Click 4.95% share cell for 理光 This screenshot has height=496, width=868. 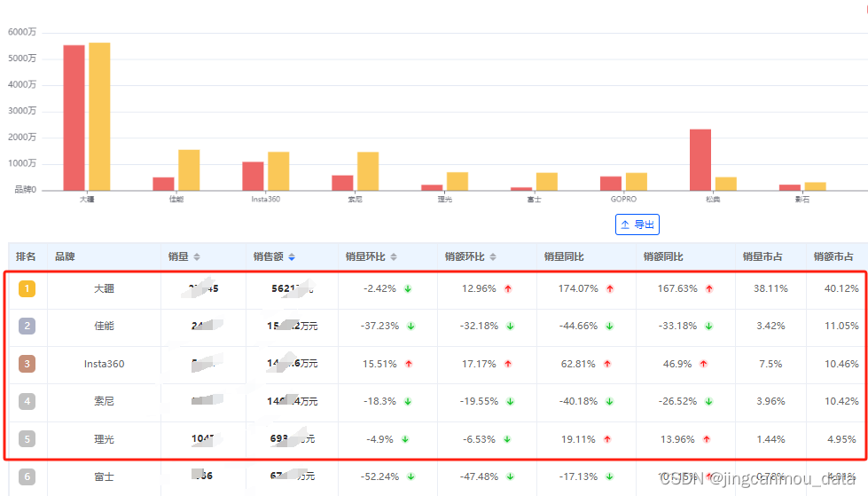point(841,439)
